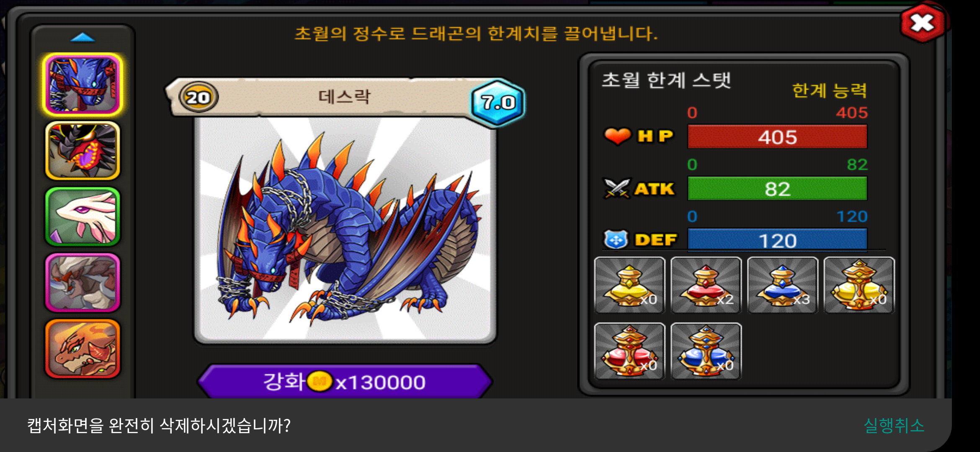Click the red HP bar showing 405
Image resolution: width=980 pixels, height=452 pixels.
point(777,136)
